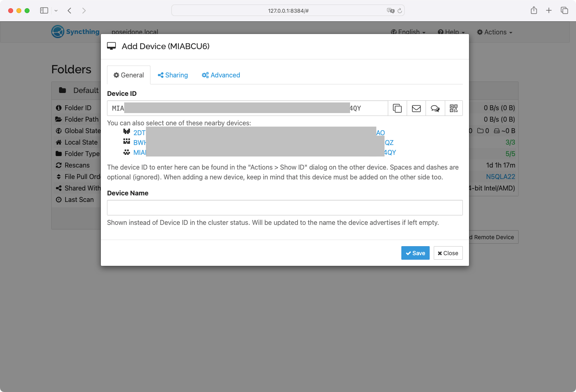Copy the device ID to clipboard
Viewport: 576px width, 392px height.
point(397,108)
